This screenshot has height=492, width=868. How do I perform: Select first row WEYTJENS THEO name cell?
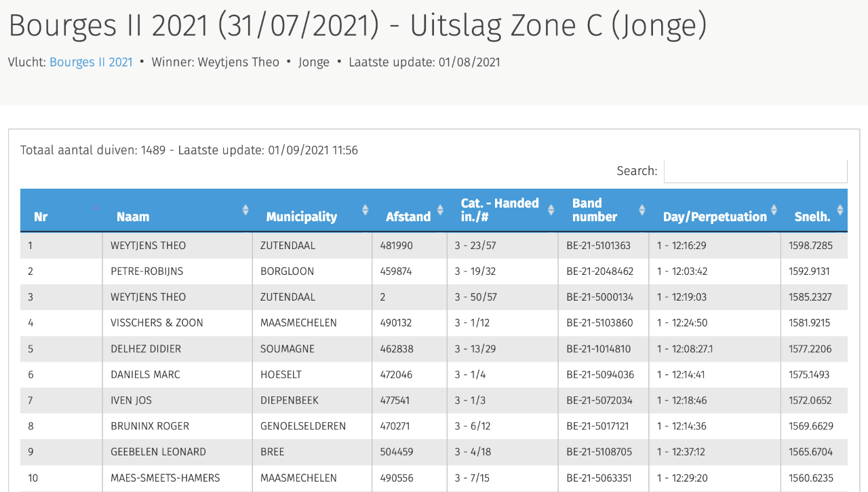pyautogui.click(x=148, y=246)
